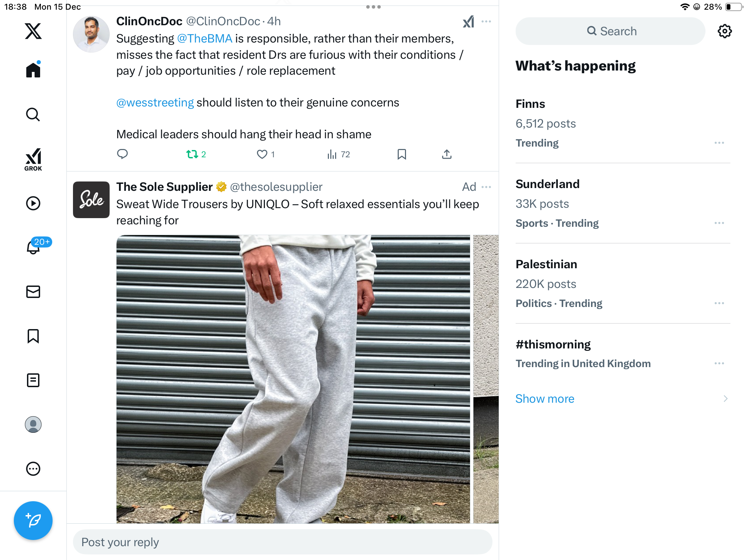Open the video tab play icon
Screen dimensions: 747x560
[x=33, y=203]
